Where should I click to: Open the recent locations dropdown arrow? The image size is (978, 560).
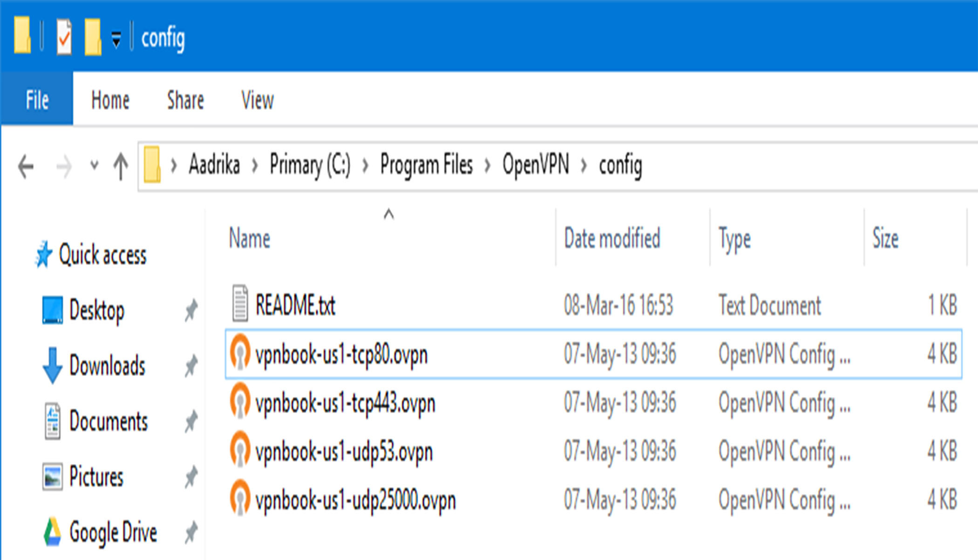[95, 165]
